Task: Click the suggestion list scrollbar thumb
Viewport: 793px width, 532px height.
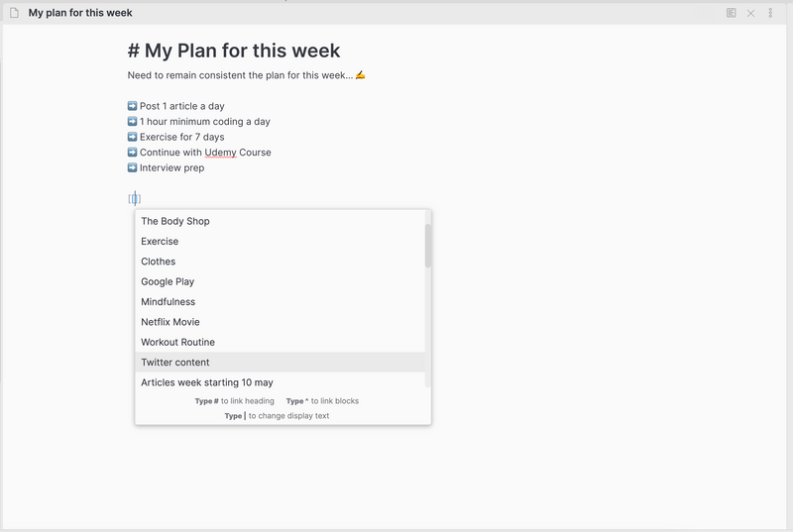Action: [x=428, y=246]
